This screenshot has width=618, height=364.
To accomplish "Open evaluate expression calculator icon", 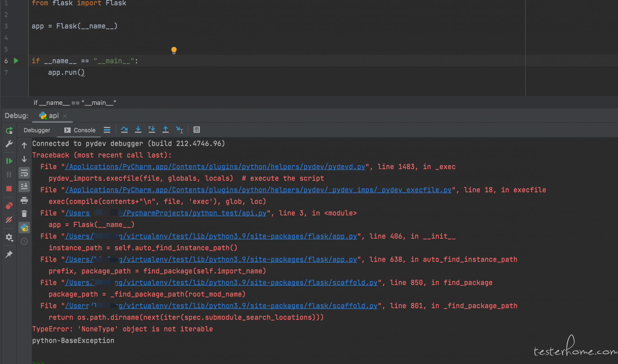I will click(197, 130).
